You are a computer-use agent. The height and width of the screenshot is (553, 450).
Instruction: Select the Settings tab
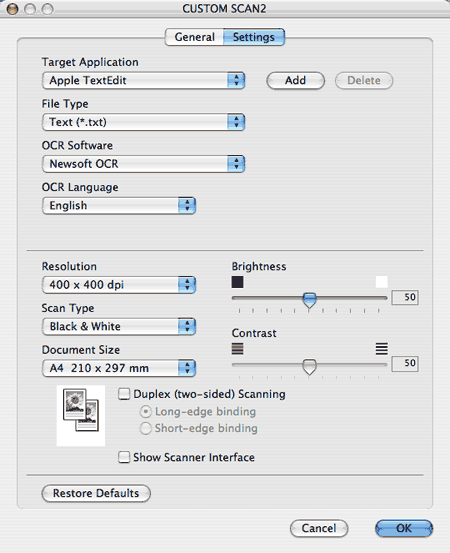tap(254, 37)
